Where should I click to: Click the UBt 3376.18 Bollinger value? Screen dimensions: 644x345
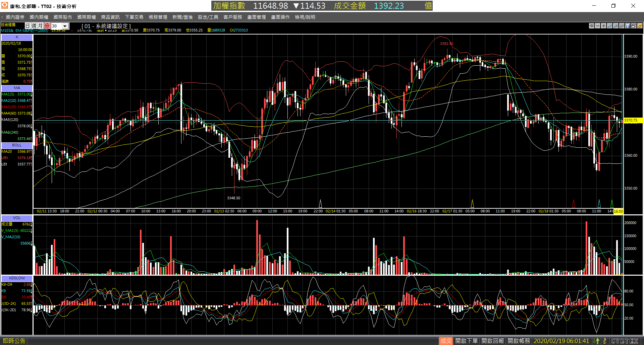[x=17, y=158]
